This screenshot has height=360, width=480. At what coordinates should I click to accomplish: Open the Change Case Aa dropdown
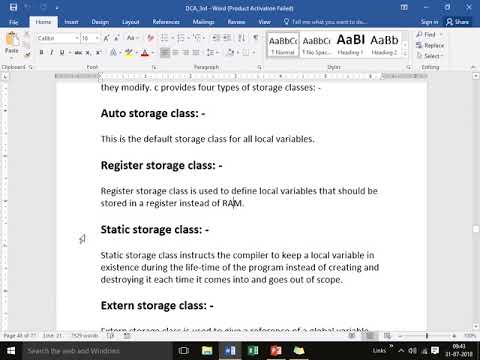click(x=132, y=38)
